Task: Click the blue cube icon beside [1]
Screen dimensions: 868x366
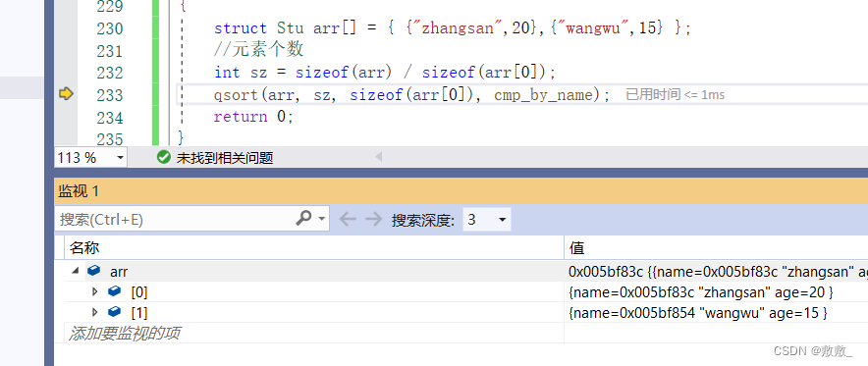Action: coord(115,312)
